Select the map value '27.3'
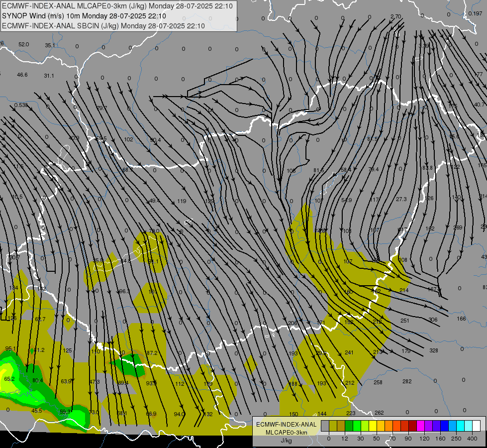The width and height of the screenshot is (487, 448). 401,199
